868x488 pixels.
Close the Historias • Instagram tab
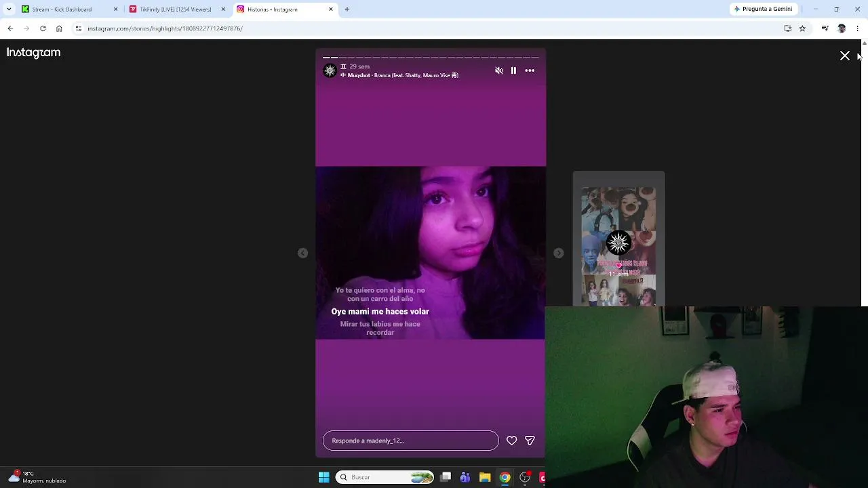coord(331,9)
